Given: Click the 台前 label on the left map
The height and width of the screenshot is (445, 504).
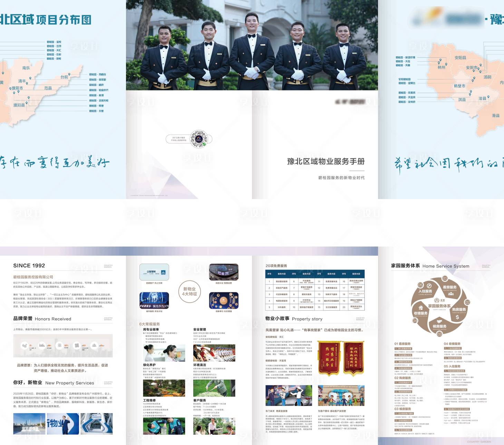Looking at the screenshot, I should click(64, 77).
